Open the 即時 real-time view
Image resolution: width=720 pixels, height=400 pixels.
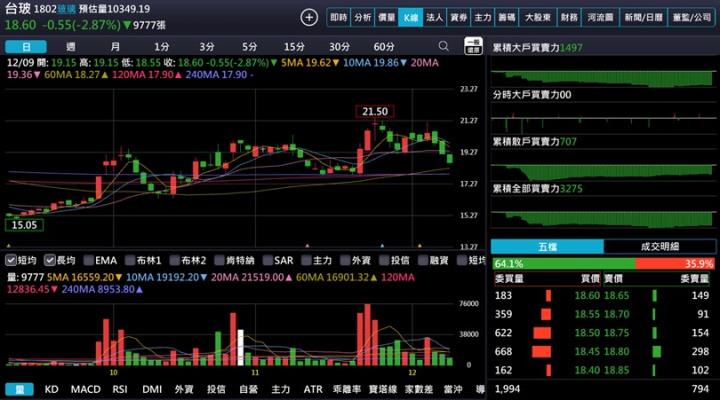(339, 17)
